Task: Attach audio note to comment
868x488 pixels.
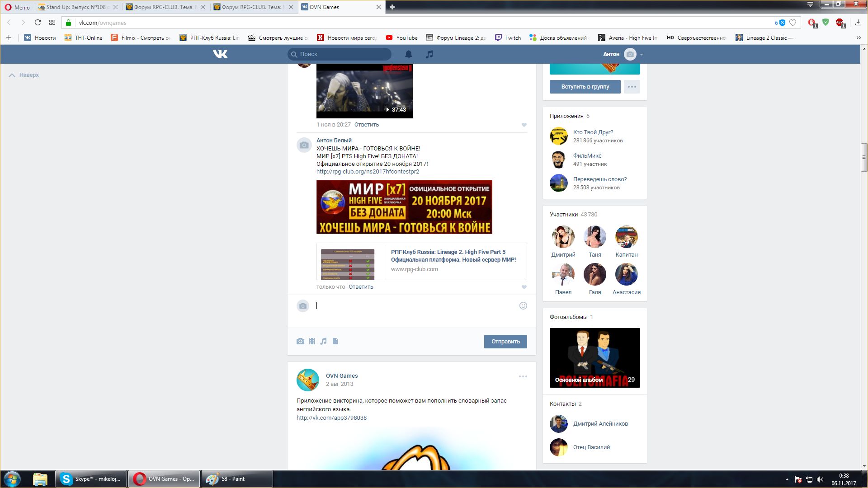Action: [323, 341]
